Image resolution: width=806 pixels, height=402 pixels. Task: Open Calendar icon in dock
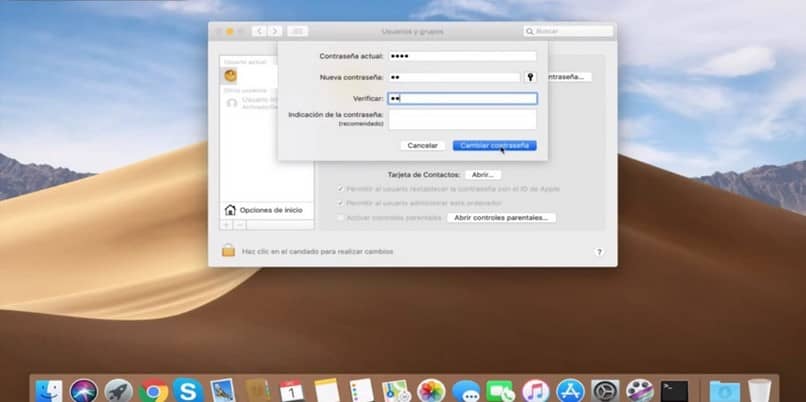[x=292, y=391]
